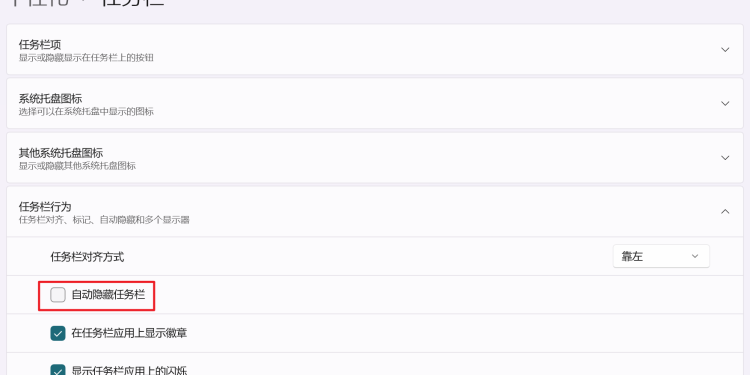Expand the 任务栏项 section chevron

[x=725, y=50]
